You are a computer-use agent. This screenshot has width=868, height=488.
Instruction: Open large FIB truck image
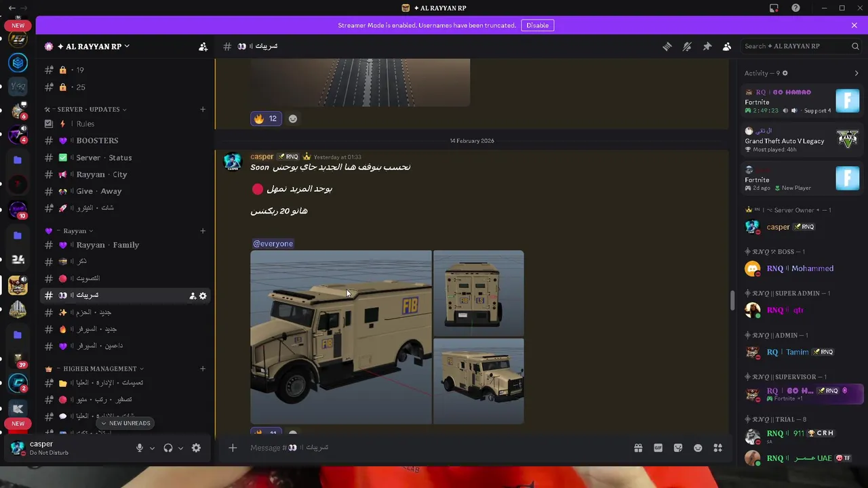[340, 337]
